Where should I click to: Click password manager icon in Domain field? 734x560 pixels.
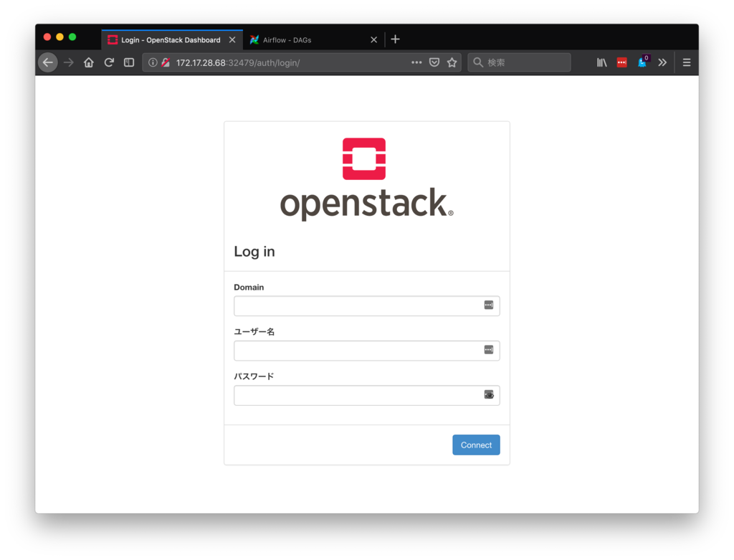tap(489, 305)
